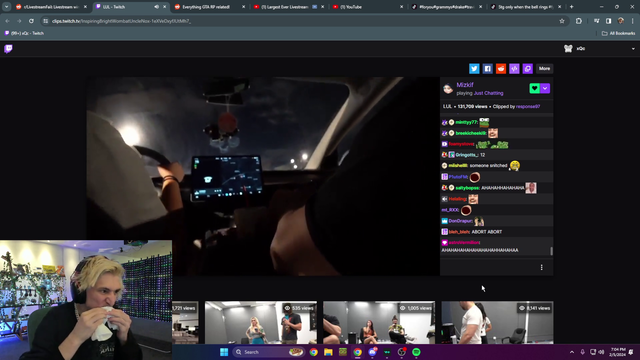
Task: Expand the dropdown beside the follow heart
Action: pos(545,88)
